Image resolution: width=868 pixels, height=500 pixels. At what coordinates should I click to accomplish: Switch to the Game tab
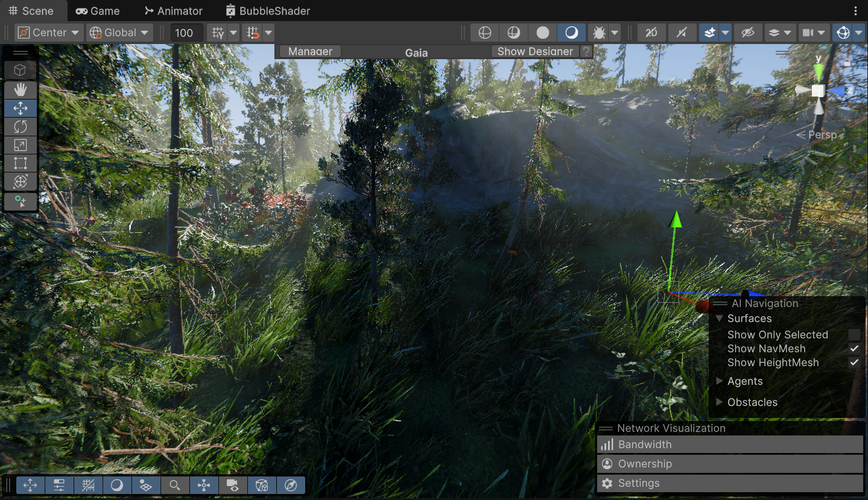tap(97, 10)
